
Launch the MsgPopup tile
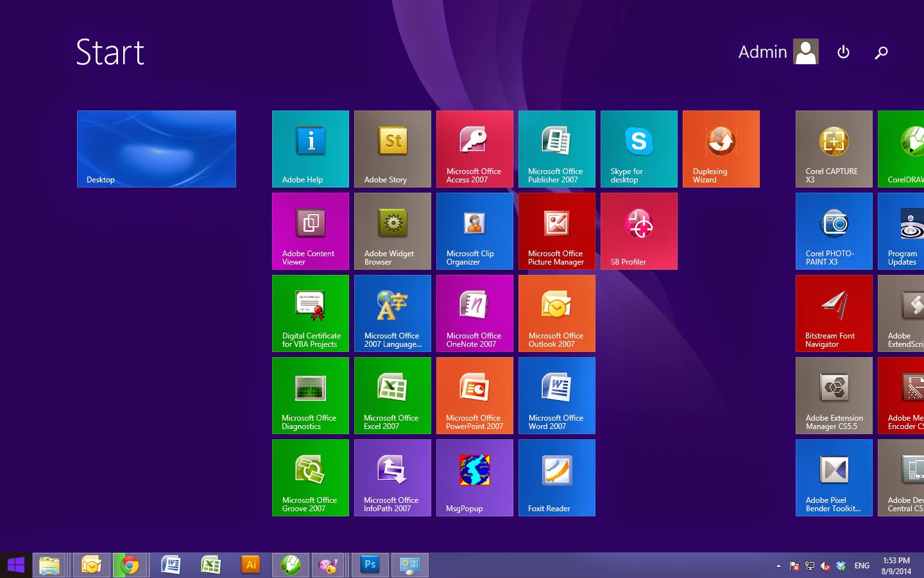(x=475, y=478)
